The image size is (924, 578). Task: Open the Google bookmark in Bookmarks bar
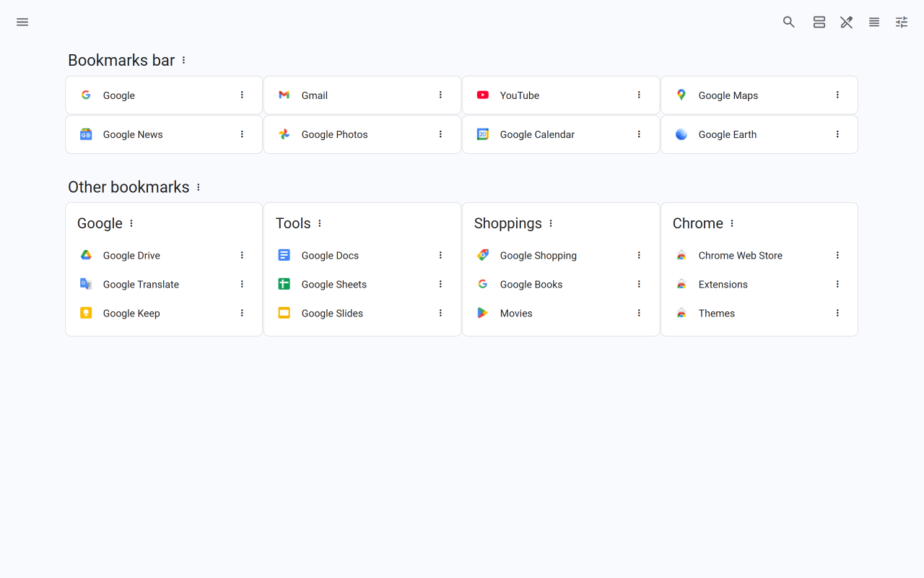(164, 95)
